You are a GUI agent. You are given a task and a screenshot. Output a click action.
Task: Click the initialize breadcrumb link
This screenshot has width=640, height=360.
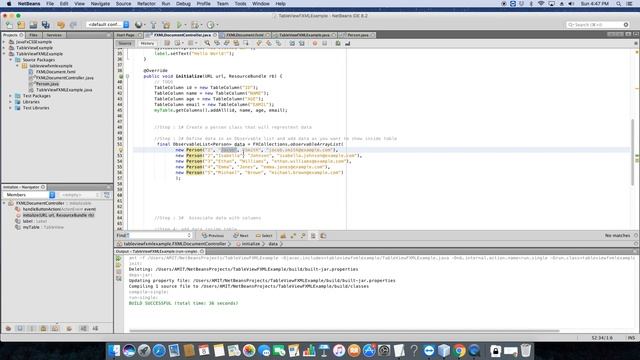click(x=251, y=244)
